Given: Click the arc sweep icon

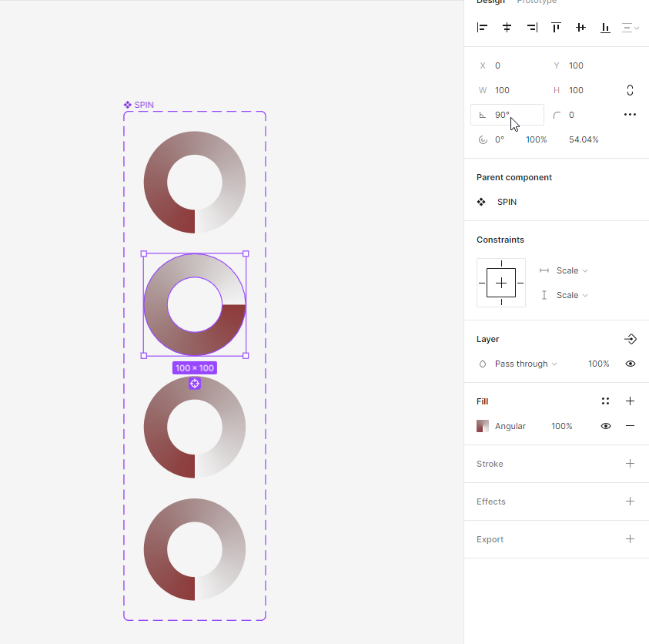Looking at the screenshot, I should point(483,140).
